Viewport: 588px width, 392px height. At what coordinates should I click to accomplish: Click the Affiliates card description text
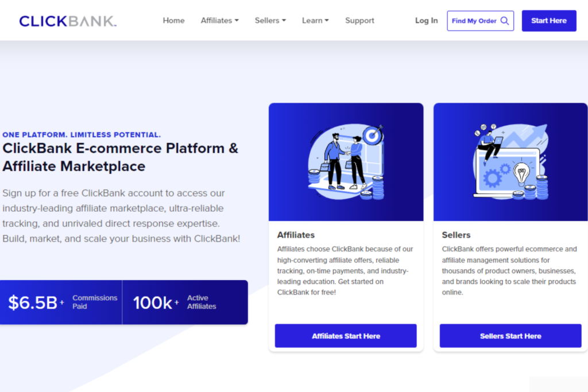tap(345, 270)
